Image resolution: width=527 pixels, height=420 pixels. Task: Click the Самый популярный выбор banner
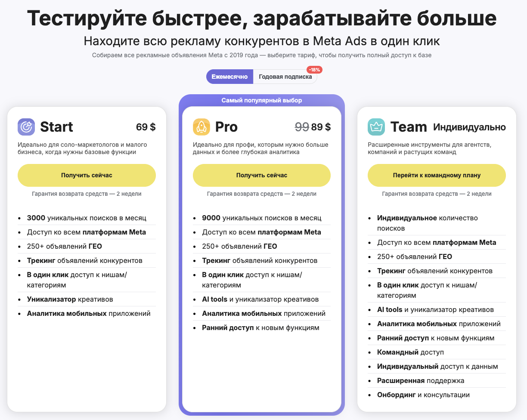click(x=262, y=100)
